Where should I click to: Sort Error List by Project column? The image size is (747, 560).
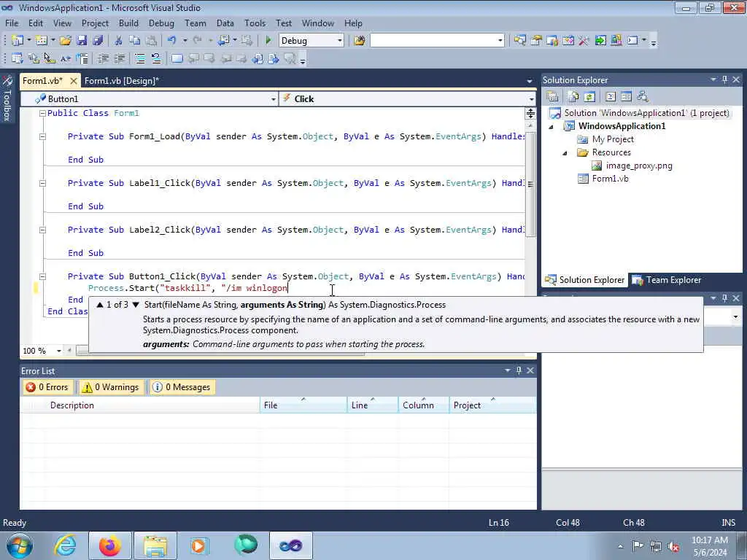[492, 405]
